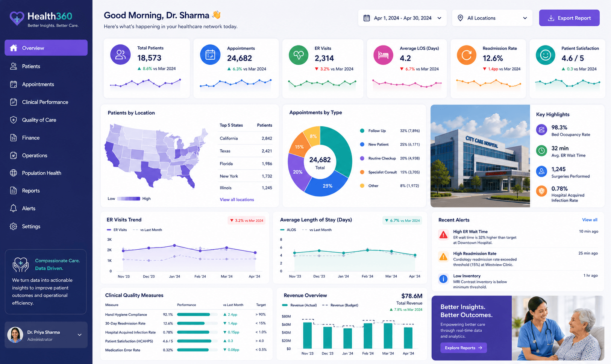Click the Texas patients row
This screenshot has width=611, height=364.
click(x=246, y=151)
